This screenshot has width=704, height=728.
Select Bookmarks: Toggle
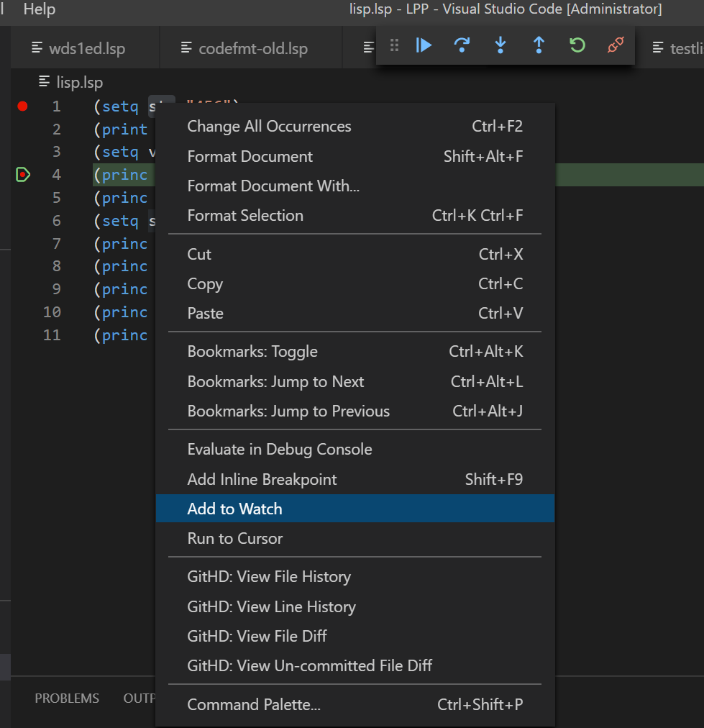point(355,352)
